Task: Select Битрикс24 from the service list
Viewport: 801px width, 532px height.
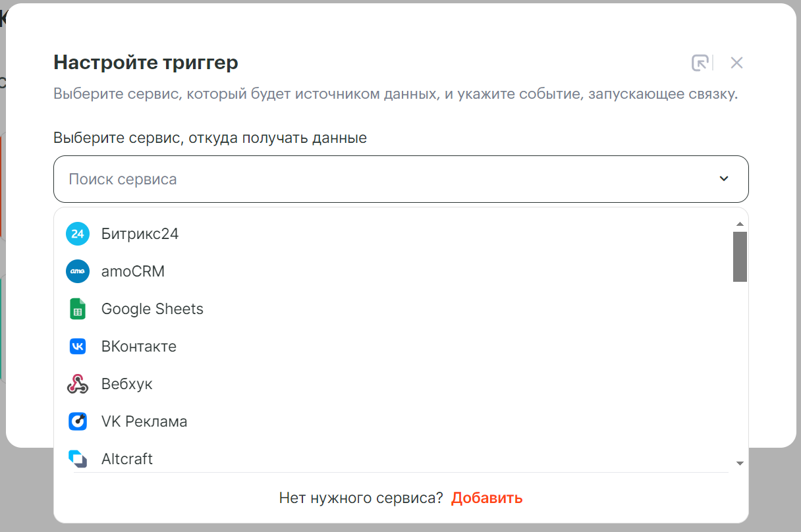Action: point(393,234)
